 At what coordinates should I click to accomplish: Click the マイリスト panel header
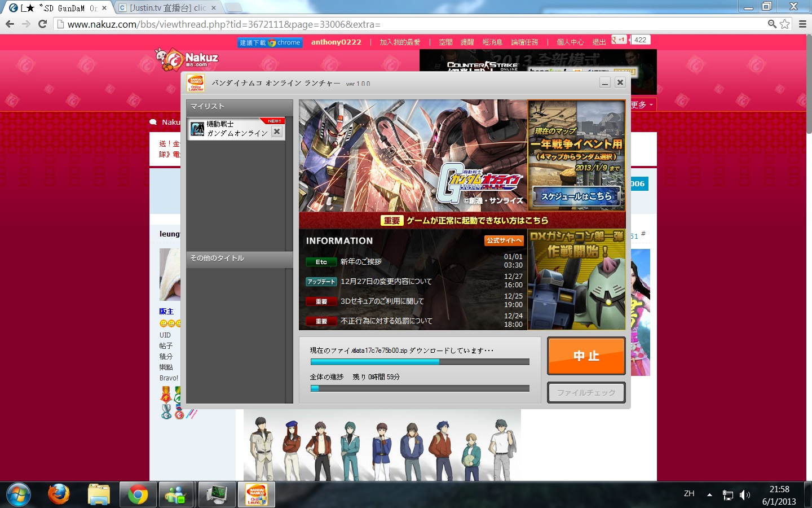coord(239,107)
